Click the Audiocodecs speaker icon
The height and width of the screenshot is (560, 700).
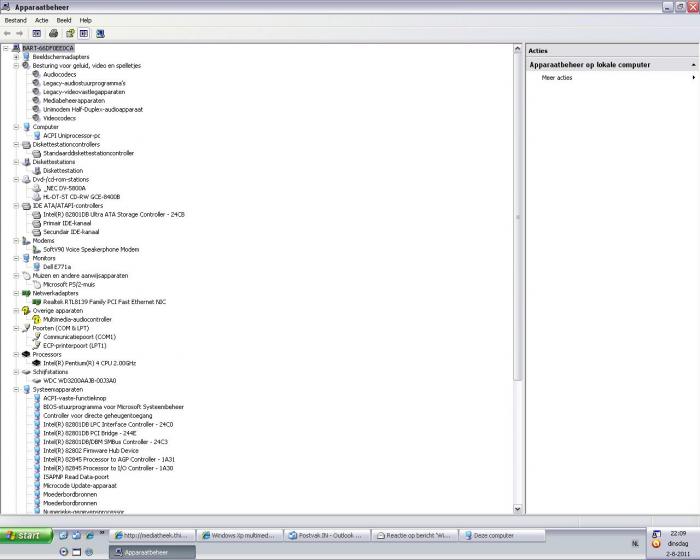point(37,74)
